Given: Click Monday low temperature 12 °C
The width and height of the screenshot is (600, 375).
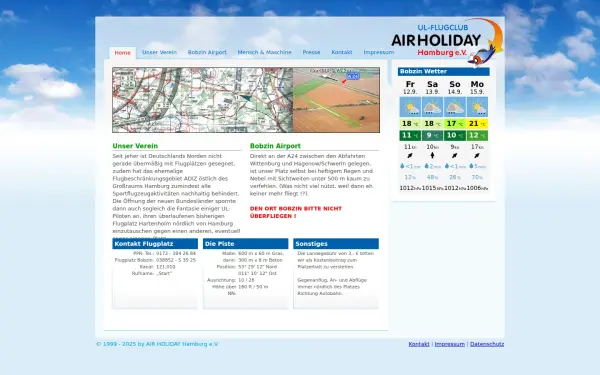Looking at the screenshot, I should pyautogui.click(x=477, y=135).
